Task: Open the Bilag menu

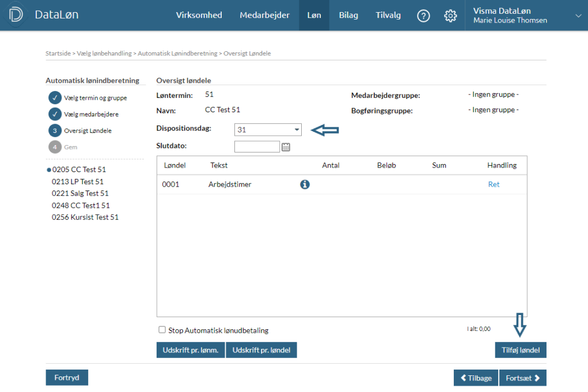Action: tap(348, 16)
